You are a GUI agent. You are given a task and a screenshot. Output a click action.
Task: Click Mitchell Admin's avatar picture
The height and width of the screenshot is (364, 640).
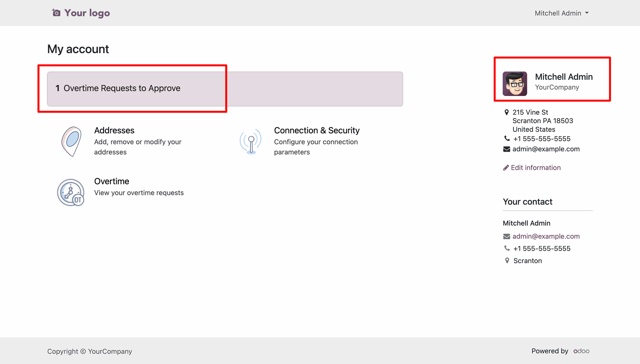coord(515,84)
